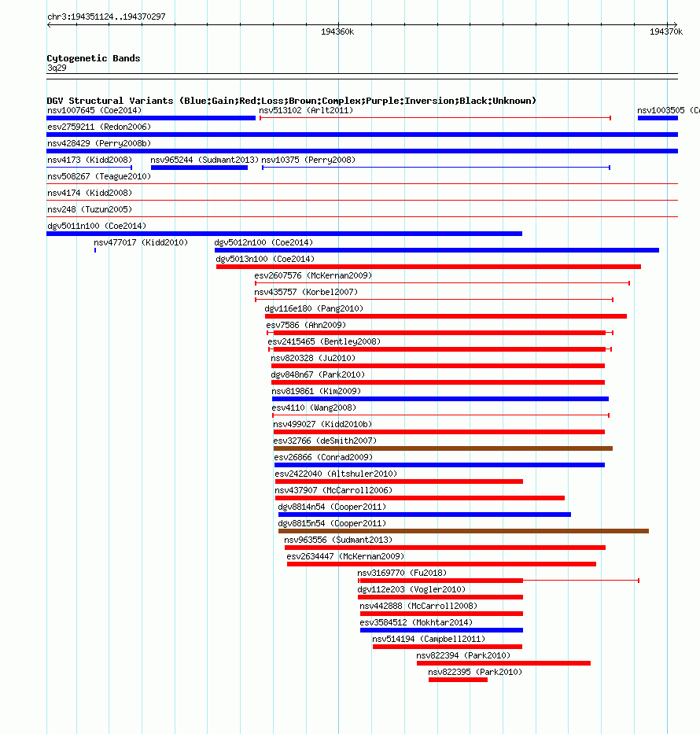The height and width of the screenshot is (734, 700).
Task: Open nsv442888 (McCarroll2008) label
Action: 418,607
